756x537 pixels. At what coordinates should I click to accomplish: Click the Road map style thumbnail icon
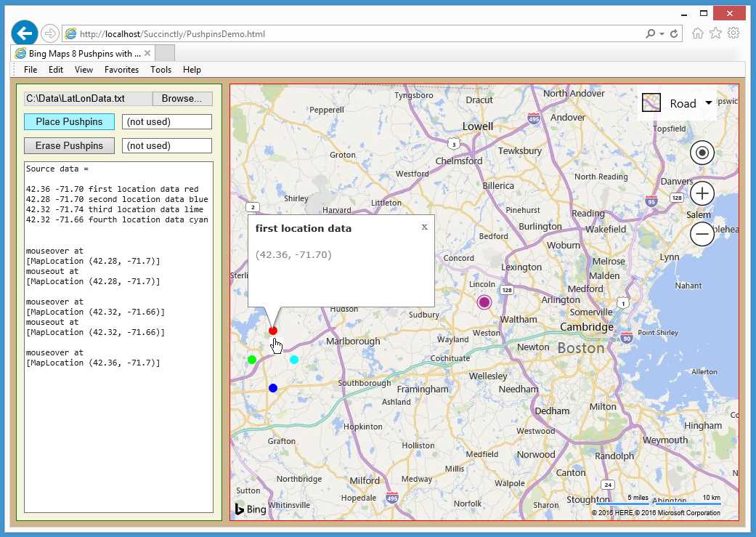pyautogui.click(x=651, y=102)
